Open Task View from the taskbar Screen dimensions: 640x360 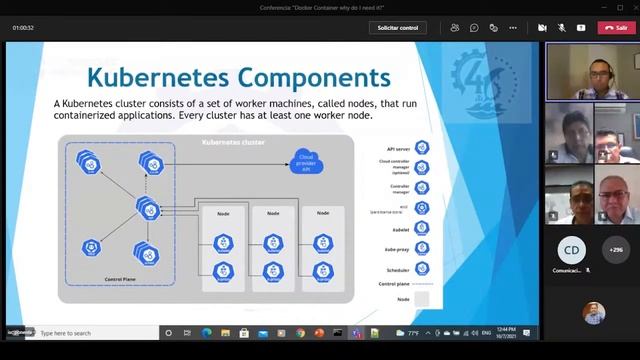(187, 333)
